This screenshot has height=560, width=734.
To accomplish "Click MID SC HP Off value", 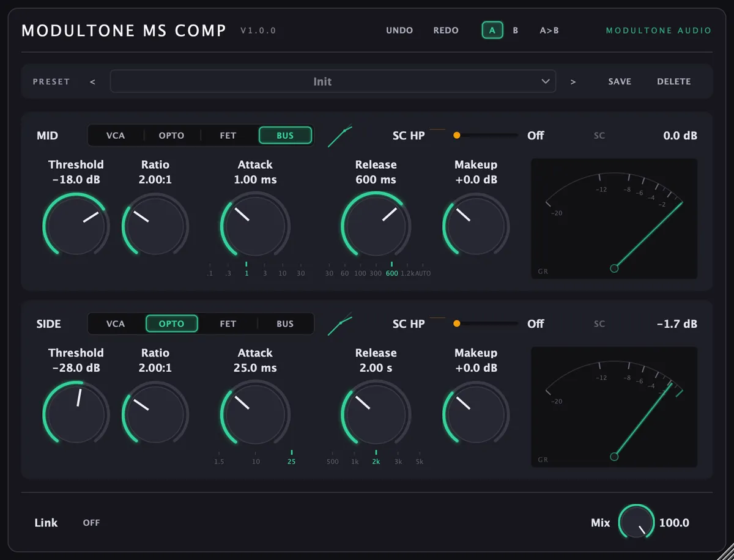I will click(x=536, y=136).
